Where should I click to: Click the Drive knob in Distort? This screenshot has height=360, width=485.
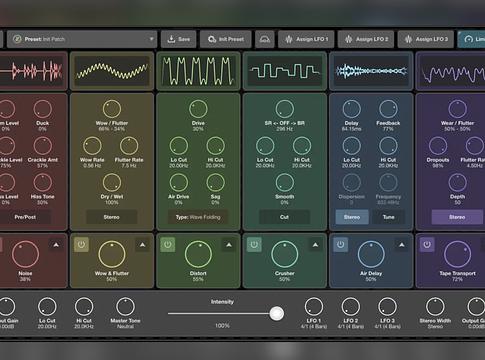click(198, 109)
